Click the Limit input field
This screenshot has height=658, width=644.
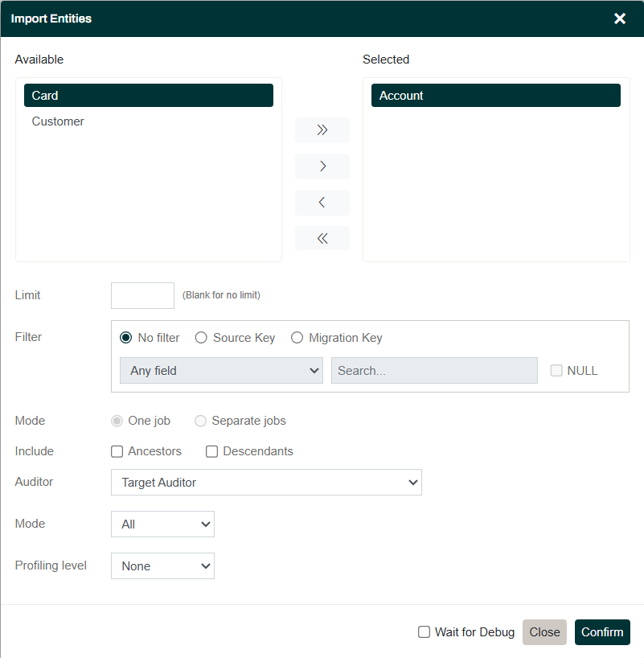[x=142, y=295]
